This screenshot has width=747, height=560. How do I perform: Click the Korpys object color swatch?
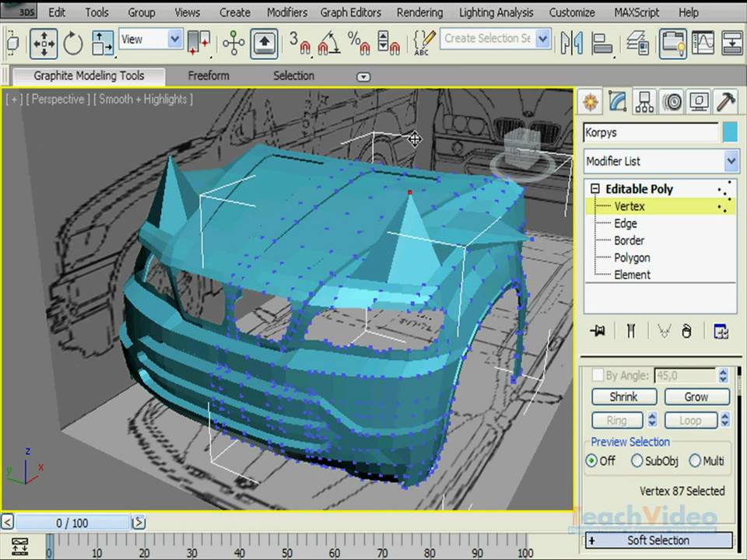click(730, 133)
